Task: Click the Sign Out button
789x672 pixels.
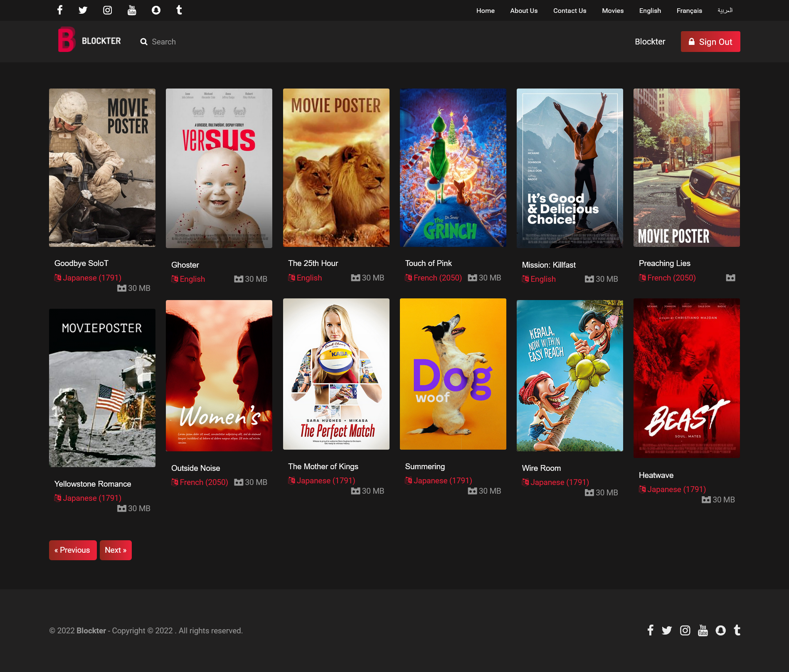Action: pos(710,42)
